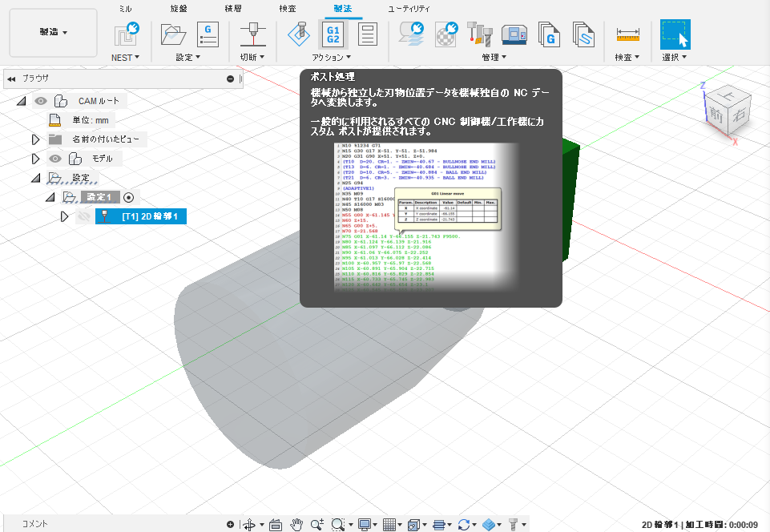The width and height of the screenshot is (770, 532).
Task: Open the setup sheet icon
Action: [x=367, y=34]
